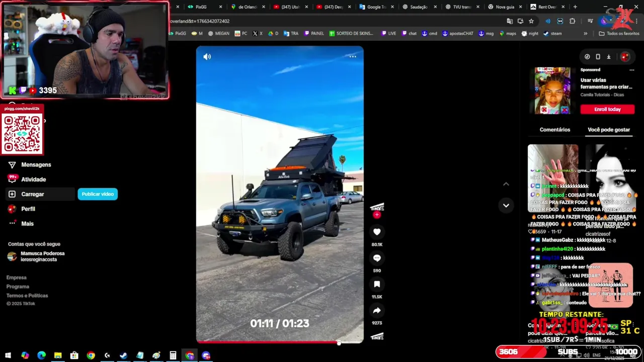Click the download icon in top pill
Viewport: 644px width, 362px height.
click(x=608, y=57)
